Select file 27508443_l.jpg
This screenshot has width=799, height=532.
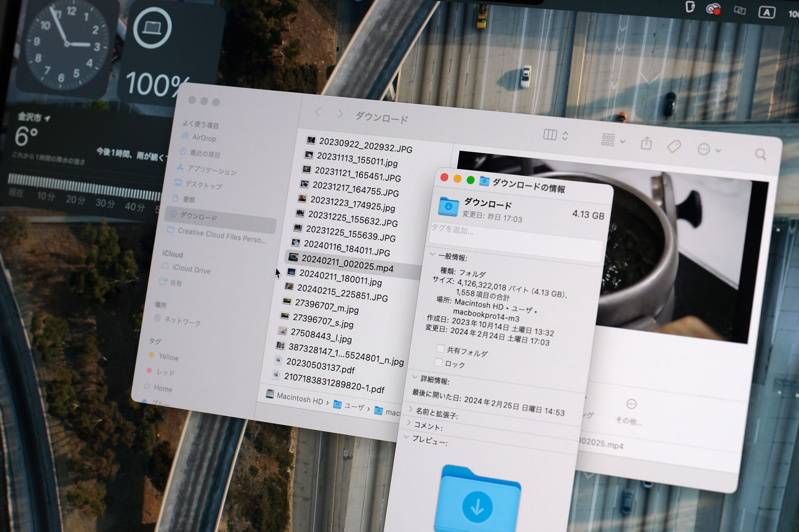(314, 336)
